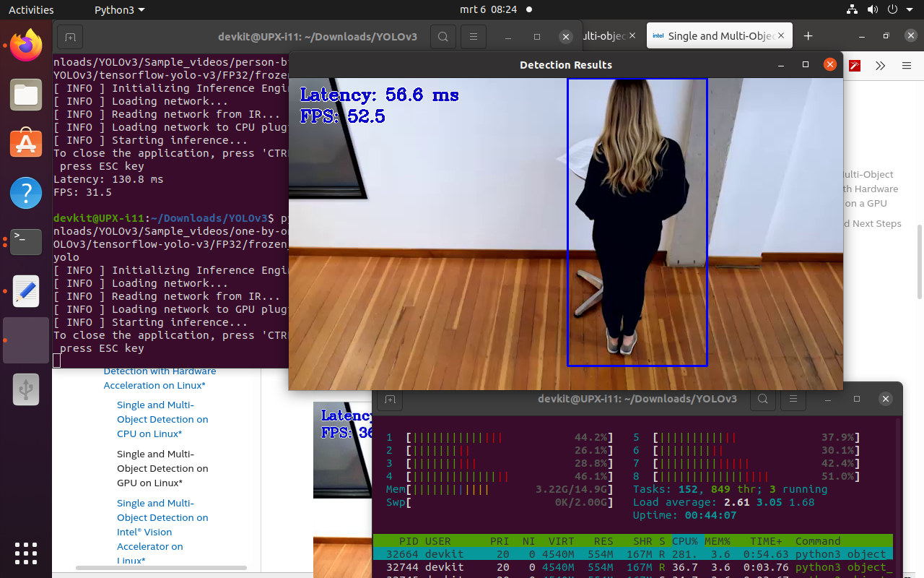Screen dimensions: 924x578
Task: Launch Ubuntu Software from the dock
Action: (26, 144)
